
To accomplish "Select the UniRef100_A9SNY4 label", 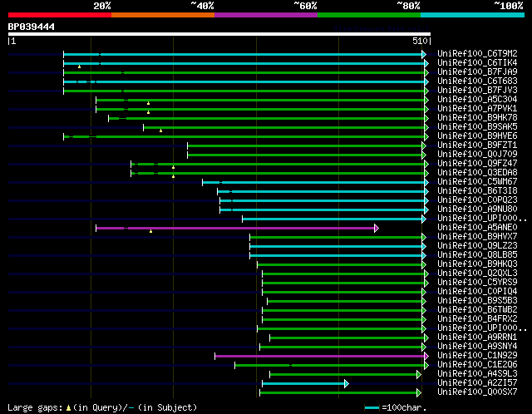I will pos(477,347).
